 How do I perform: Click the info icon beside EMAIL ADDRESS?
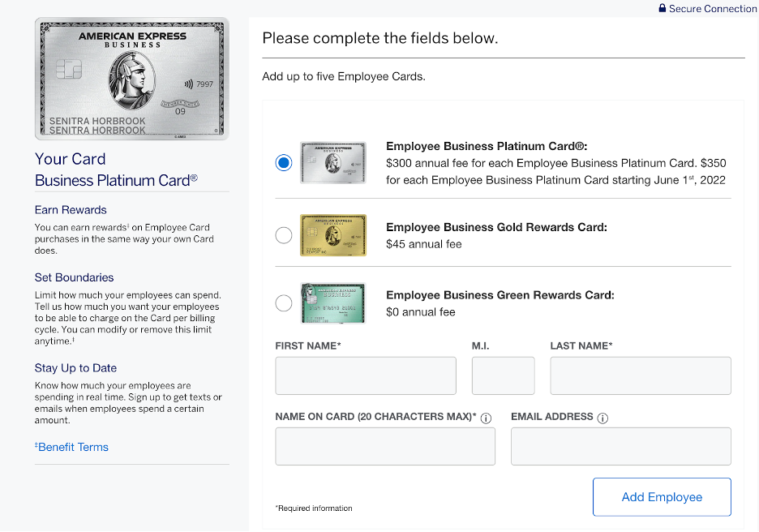pyautogui.click(x=601, y=417)
